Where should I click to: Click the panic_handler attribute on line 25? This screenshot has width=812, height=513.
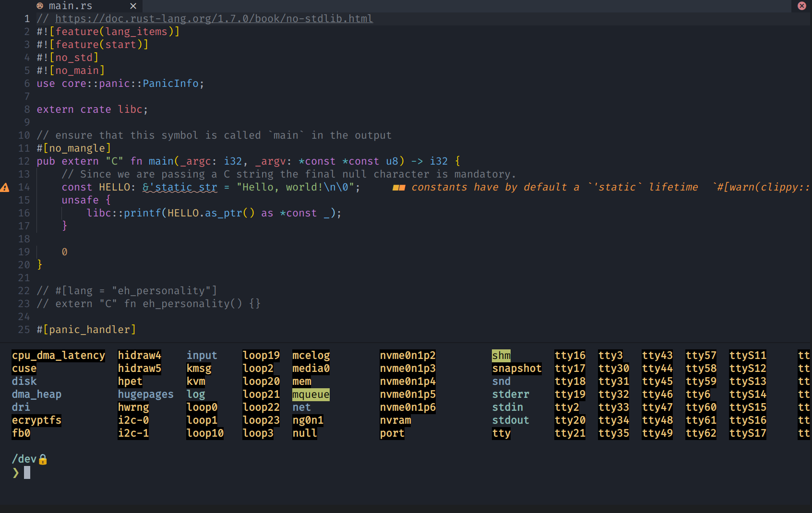pyautogui.click(x=86, y=329)
